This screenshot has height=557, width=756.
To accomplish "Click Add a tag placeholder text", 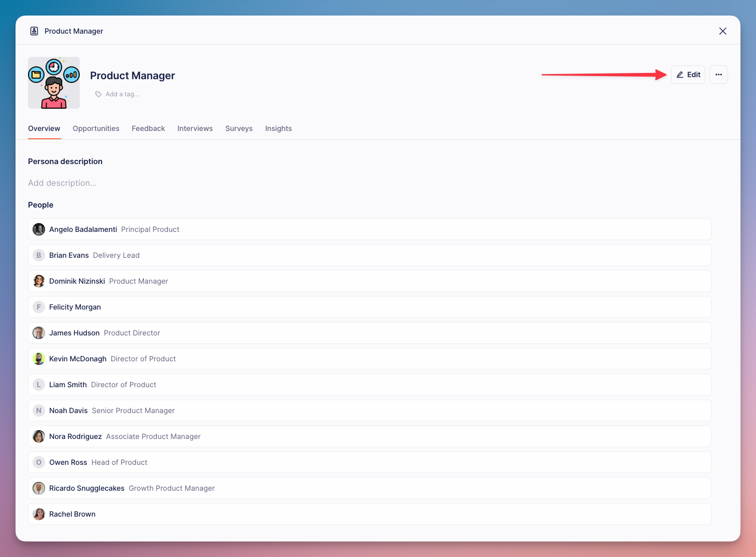I will (x=122, y=94).
